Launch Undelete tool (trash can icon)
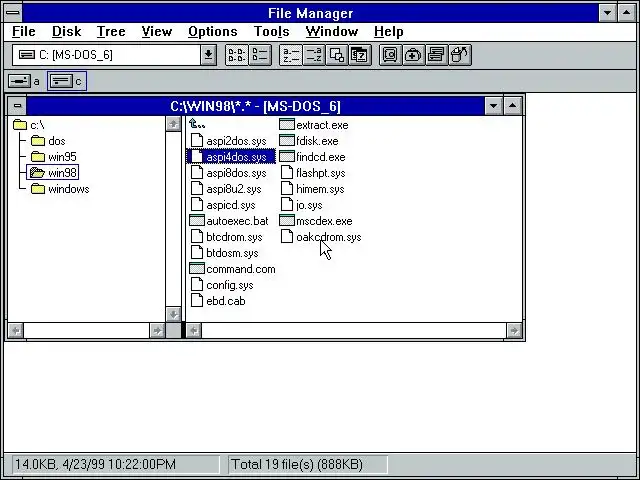Image resolution: width=640 pixels, height=480 pixels. coord(460,55)
